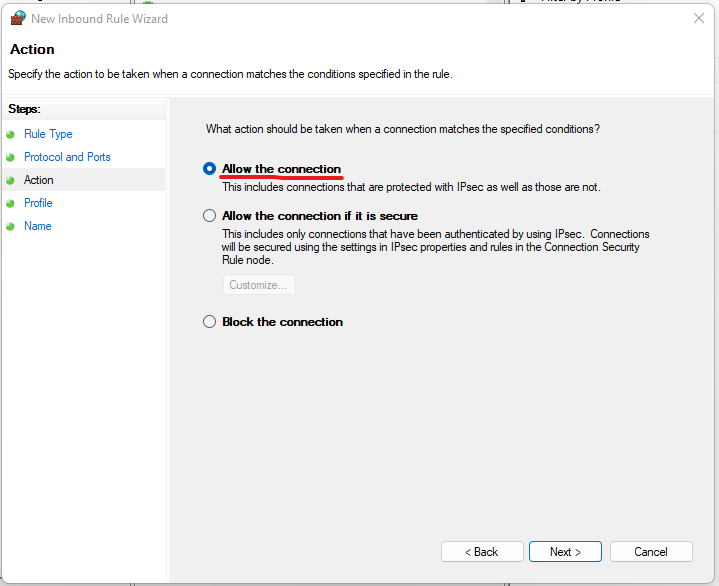This screenshot has width=719, height=586.
Task: Click the green dot beside Action
Action: (10, 180)
